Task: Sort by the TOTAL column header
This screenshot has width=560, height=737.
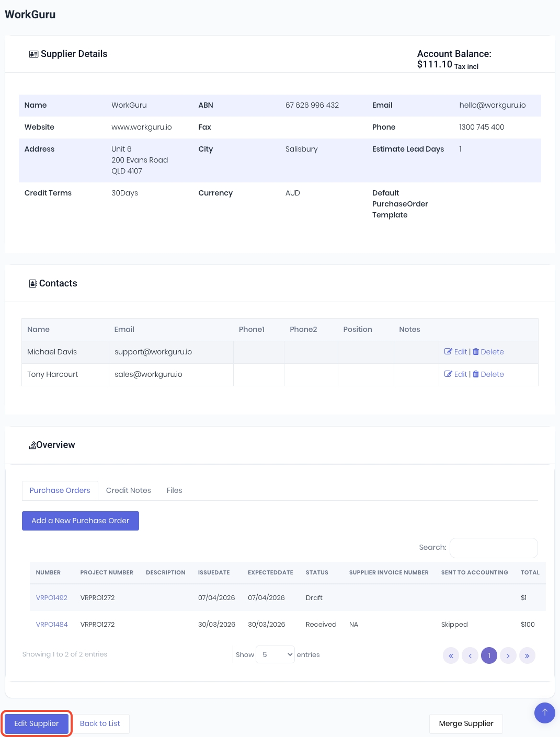Action: coord(530,572)
